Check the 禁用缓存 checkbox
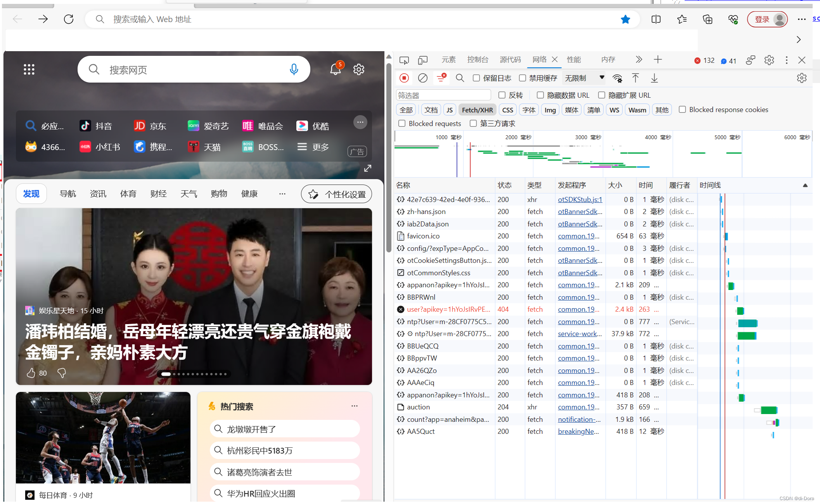 click(x=522, y=78)
